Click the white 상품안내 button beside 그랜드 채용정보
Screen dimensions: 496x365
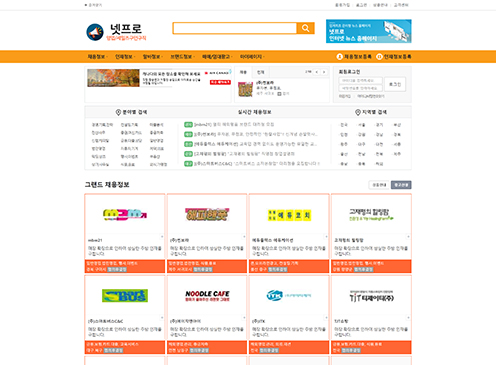[379, 185]
